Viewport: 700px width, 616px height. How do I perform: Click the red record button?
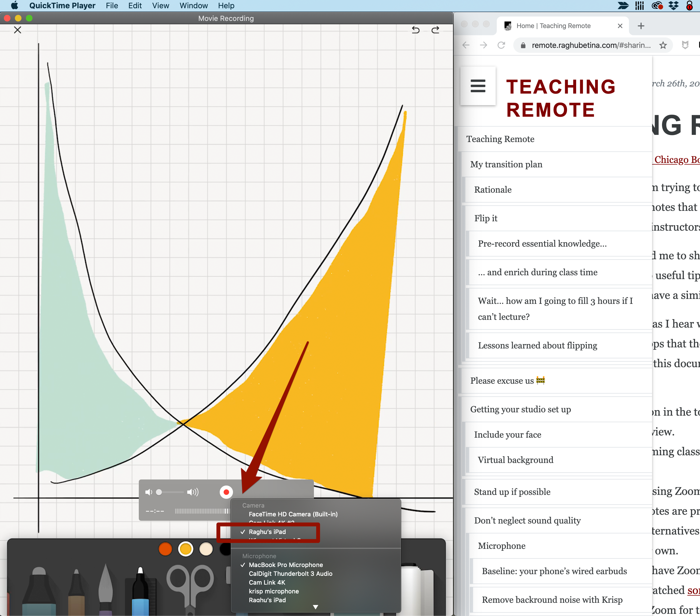tap(226, 492)
